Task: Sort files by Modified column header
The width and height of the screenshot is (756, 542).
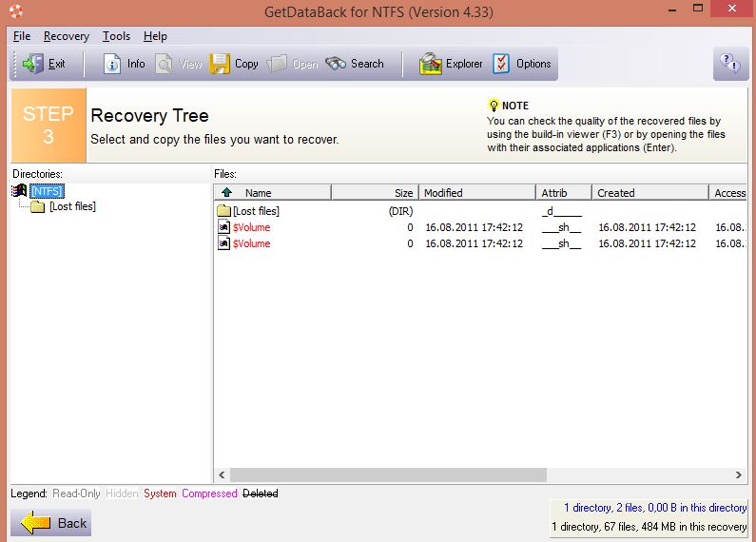Action: point(477,192)
